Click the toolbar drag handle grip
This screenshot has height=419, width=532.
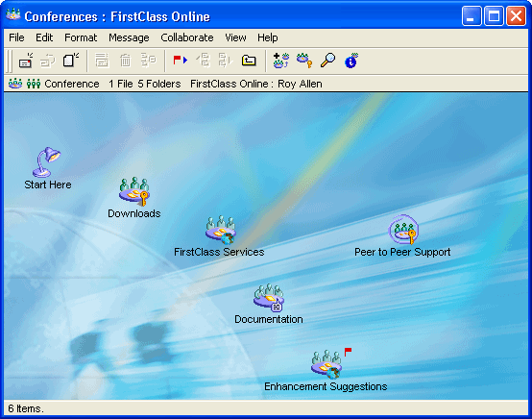point(10,61)
